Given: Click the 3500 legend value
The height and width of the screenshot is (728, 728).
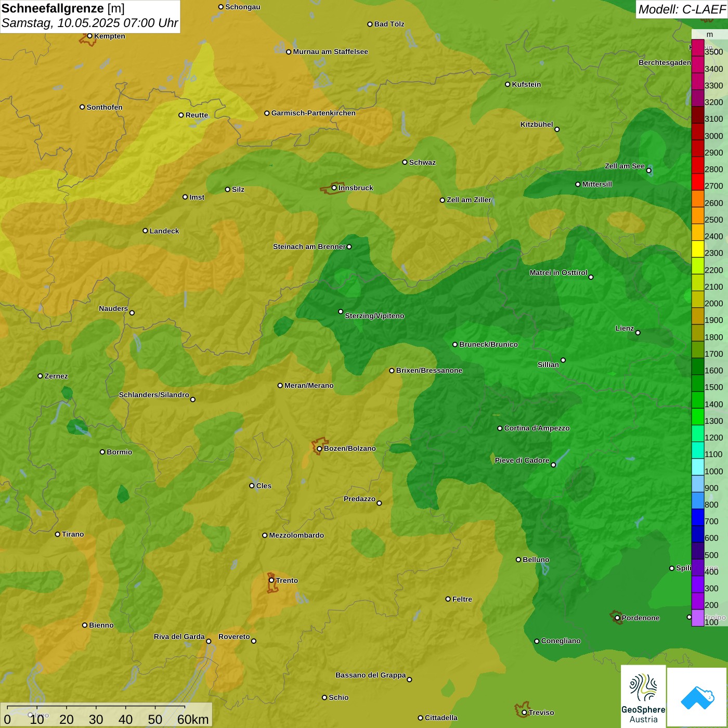Looking at the screenshot, I should coord(714,51).
